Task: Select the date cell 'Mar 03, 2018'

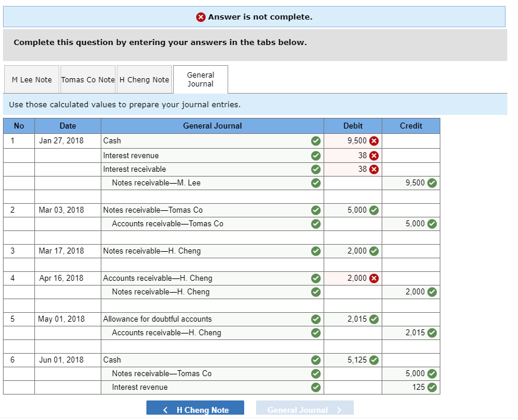Action: point(68,210)
